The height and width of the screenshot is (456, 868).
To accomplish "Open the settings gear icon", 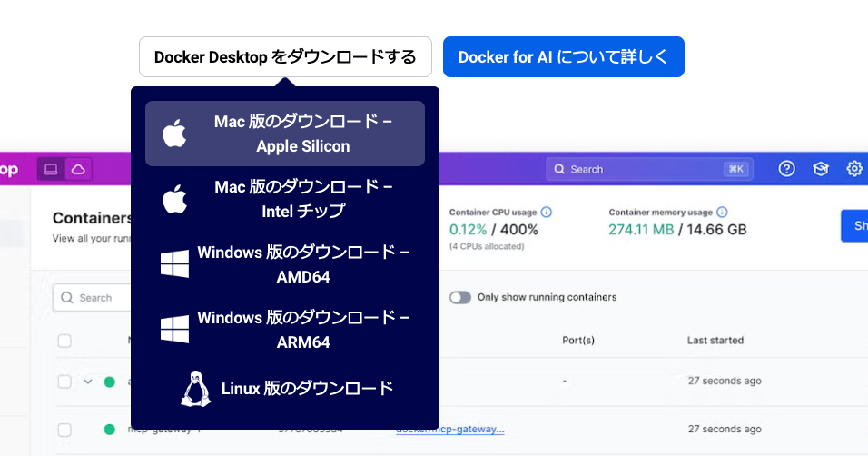I will coord(854,169).
